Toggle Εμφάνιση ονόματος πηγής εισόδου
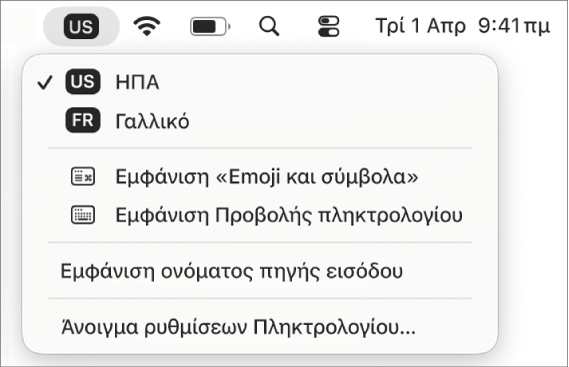 click(260, 271)
